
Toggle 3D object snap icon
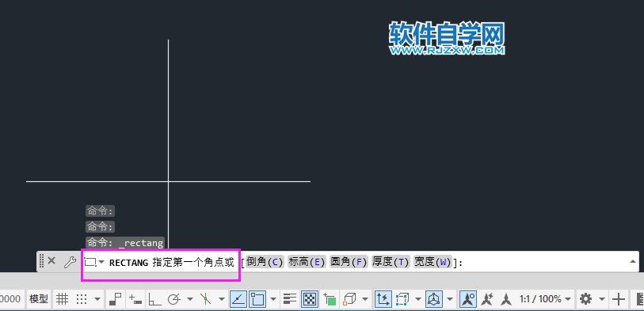coord(349,299)
